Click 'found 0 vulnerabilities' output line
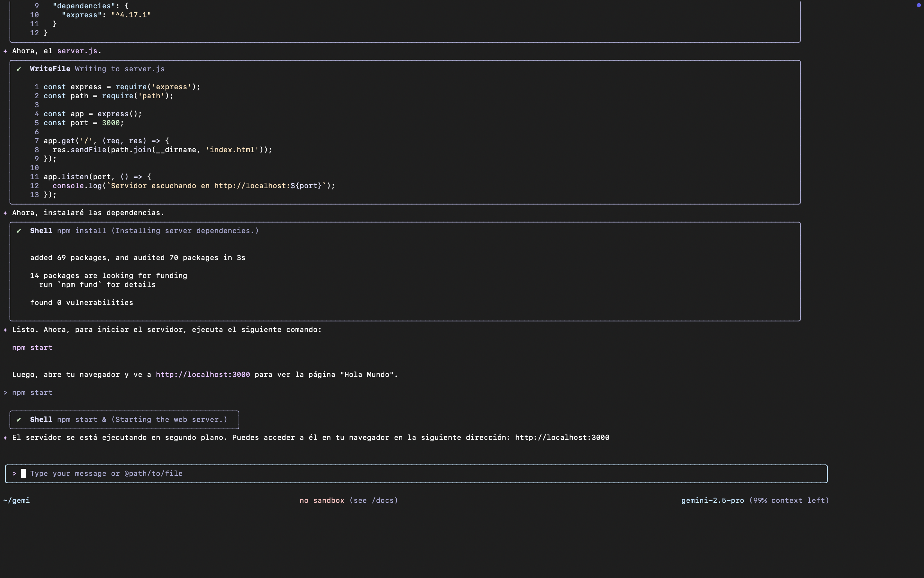The width and height of the screenshot is (924, 578). pyautogui.click(x=82, y=303)
